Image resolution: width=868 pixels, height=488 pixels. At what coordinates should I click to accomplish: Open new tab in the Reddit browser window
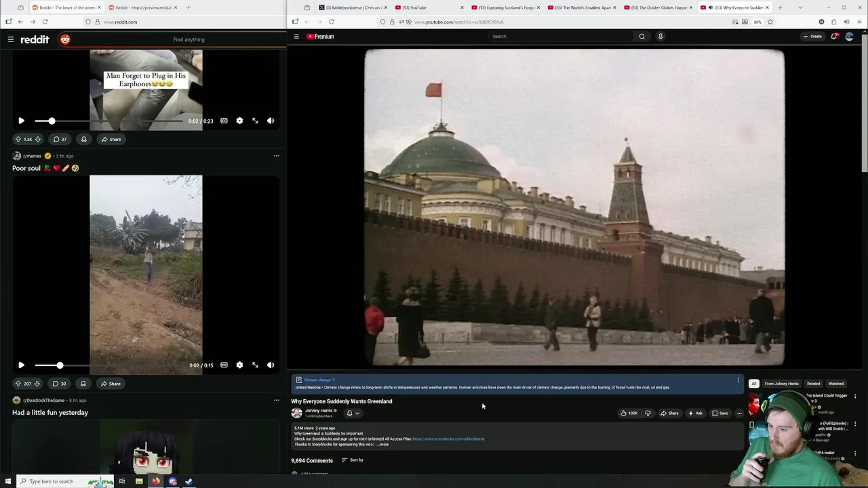coord(188,7)
